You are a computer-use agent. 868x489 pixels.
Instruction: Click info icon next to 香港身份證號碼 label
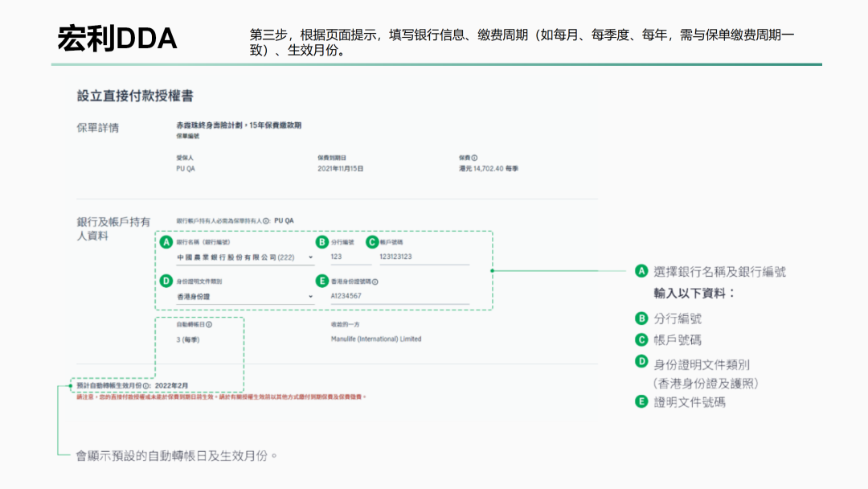[375, 281]
